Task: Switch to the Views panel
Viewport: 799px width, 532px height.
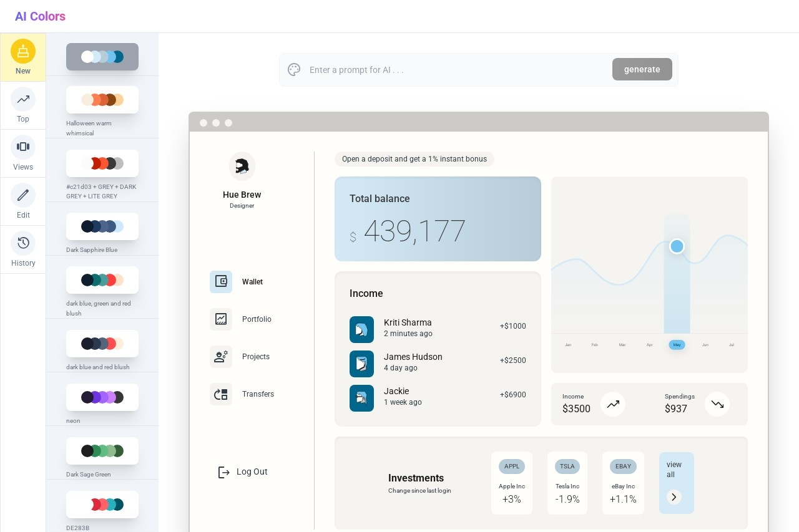Action: (23, 153)
